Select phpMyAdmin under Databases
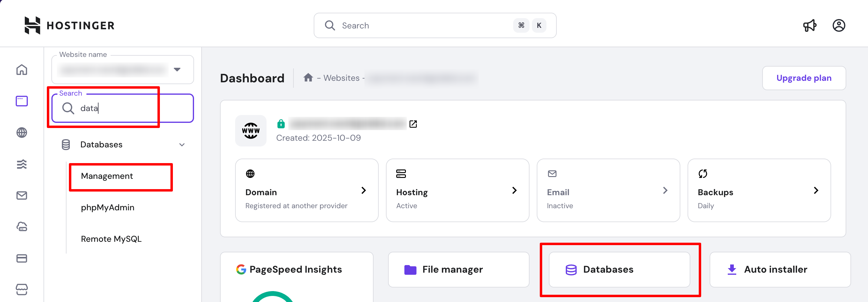The image size is (868, 302). [108, 208]
